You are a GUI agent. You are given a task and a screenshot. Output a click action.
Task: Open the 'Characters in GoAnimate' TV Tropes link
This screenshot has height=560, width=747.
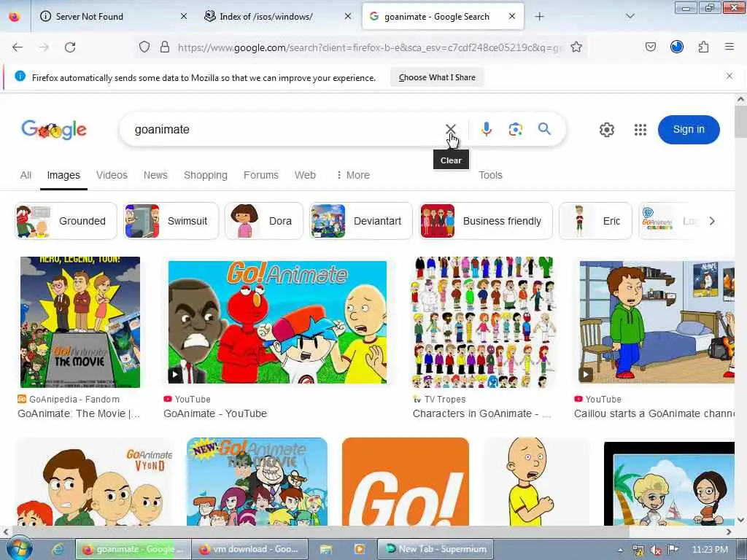[481, 413]
